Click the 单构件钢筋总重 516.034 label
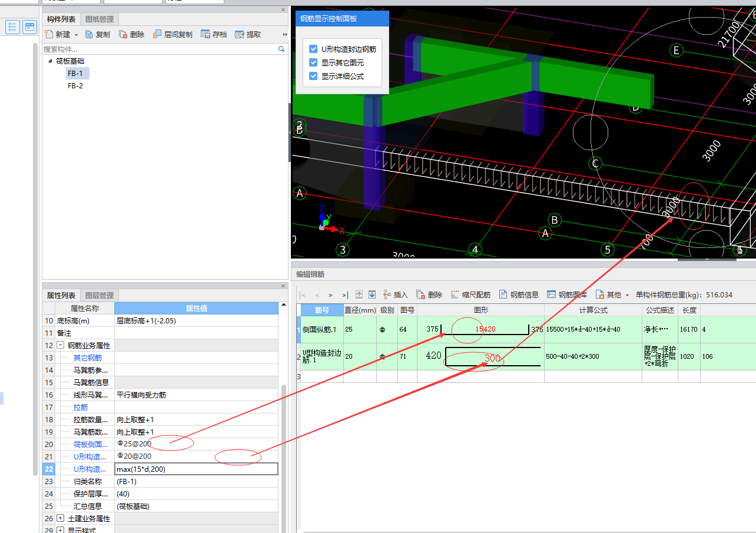 click(x=684, y=294)
